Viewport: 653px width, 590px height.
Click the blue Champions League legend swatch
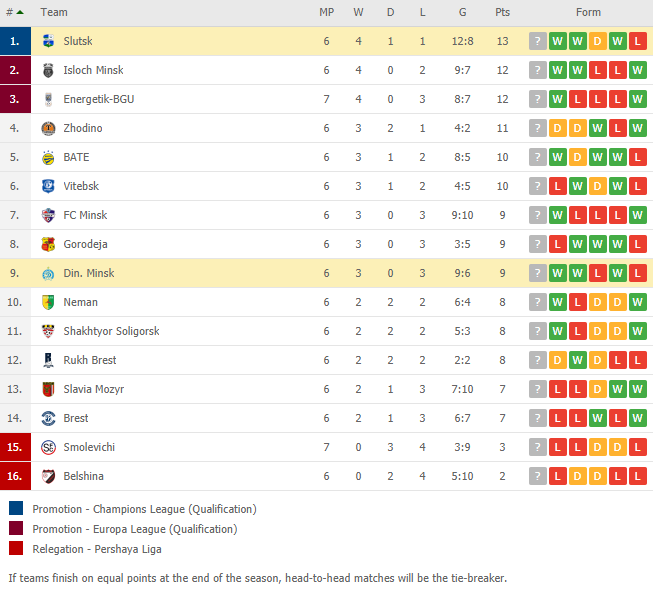[x=16, y=508]
